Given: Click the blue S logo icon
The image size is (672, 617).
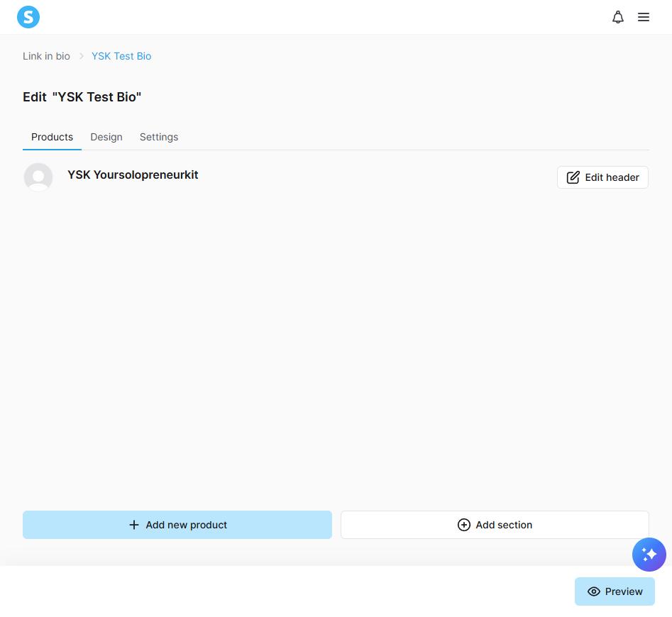Looking at the screenshot, I should pos(28,17).
